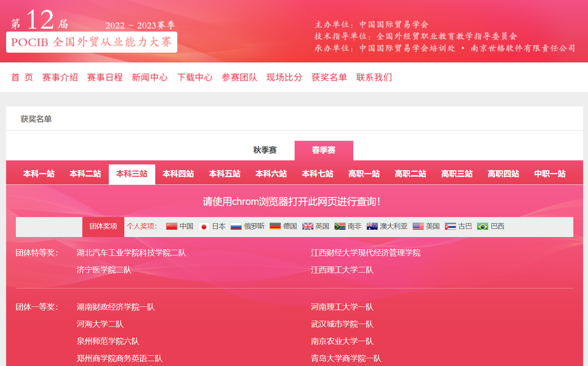The height and width of the screenshot is (366, 588).
Task: Select the 本科二站 tab
Action: [86, 174]
